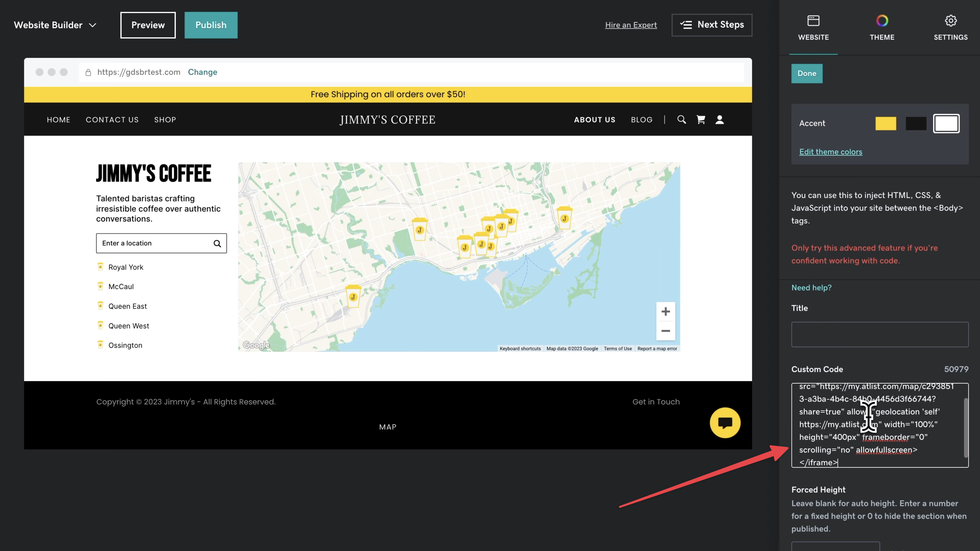Screen dimensions: 980x551
Task: Open the Next Steps list
Action: 712,25
